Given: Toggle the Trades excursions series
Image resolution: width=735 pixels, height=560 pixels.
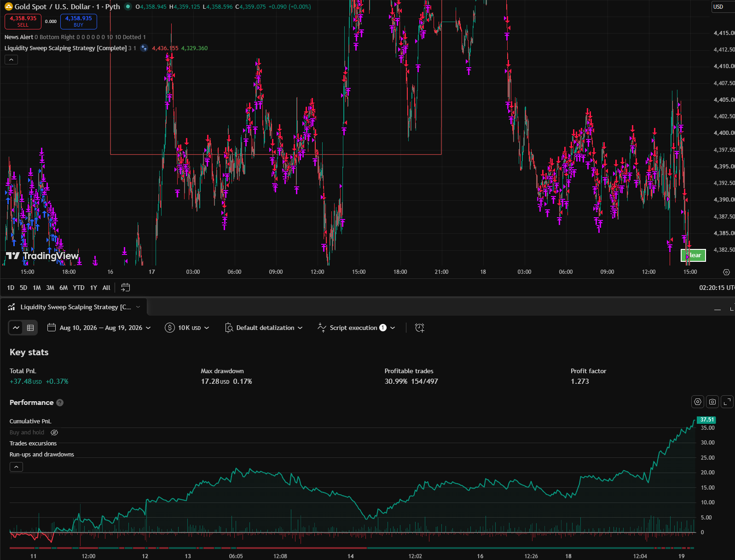Looking at the screenshot, I should tap(33, 443).
